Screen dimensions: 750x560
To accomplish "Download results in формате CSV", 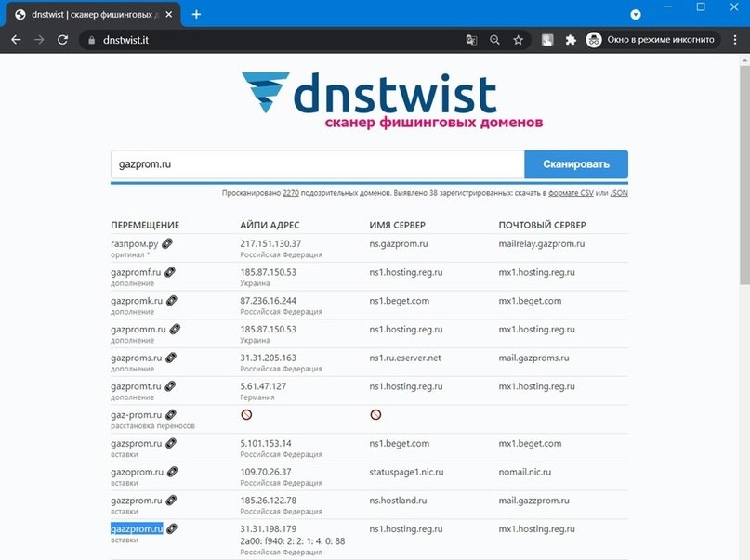I will (x=570, y=193).
